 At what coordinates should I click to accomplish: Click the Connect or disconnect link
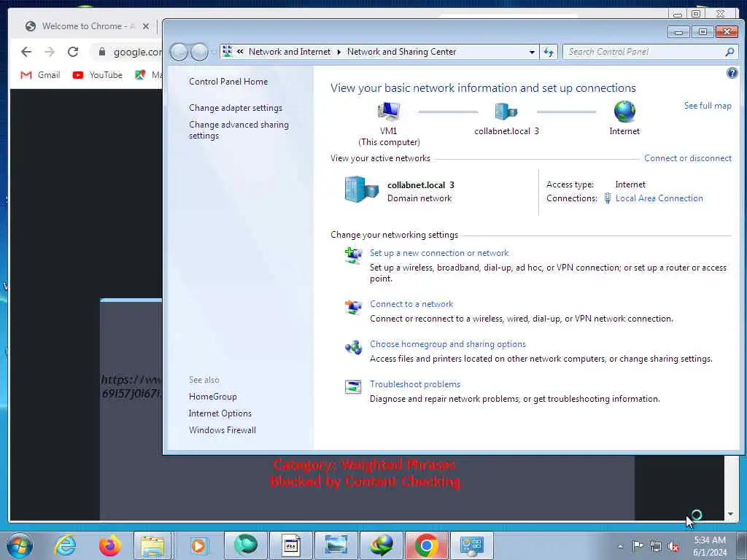pyautogui.click(x=687, y=158)
